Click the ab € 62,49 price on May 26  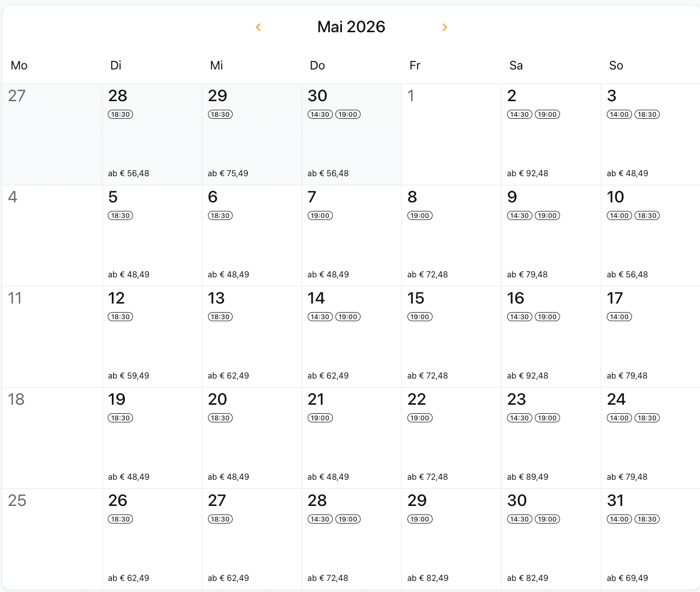[128, 578]
